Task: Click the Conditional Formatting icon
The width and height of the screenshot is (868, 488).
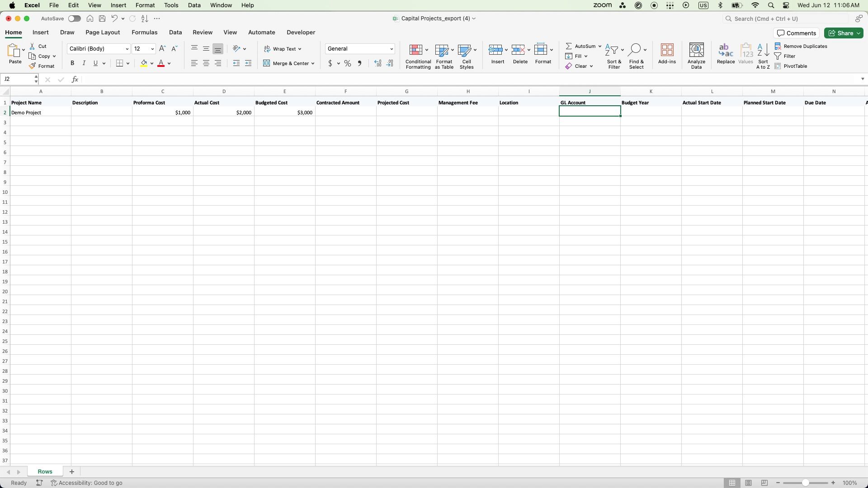Action: click(415, 50)
